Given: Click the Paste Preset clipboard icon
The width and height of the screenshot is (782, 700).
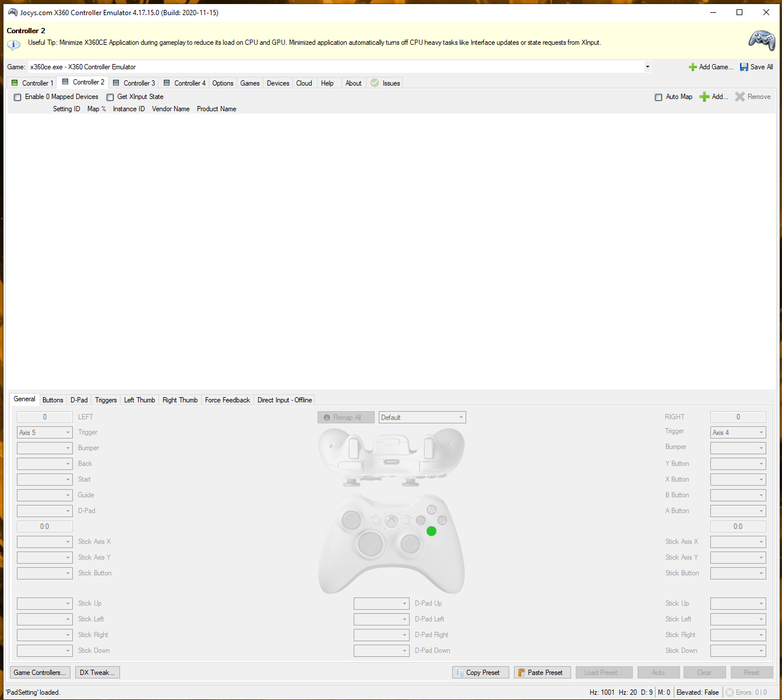Looking at the screenshot, I should tap(521, 673).
